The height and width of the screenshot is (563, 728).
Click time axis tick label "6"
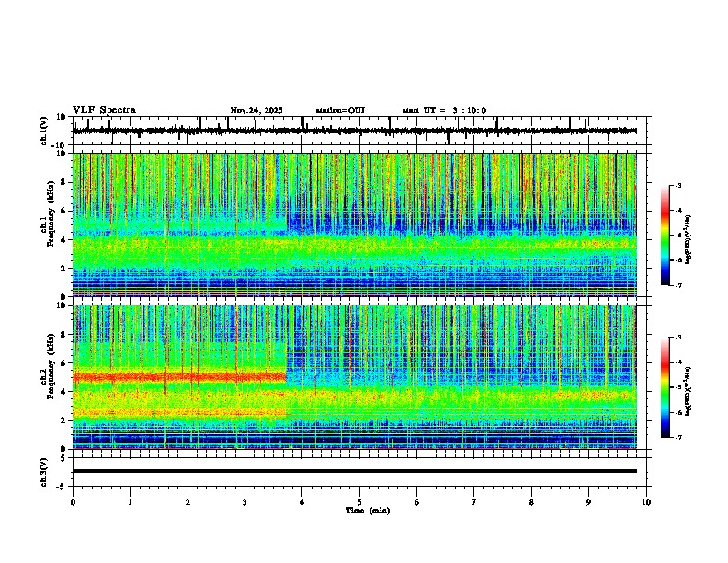(x=417, y=502)
